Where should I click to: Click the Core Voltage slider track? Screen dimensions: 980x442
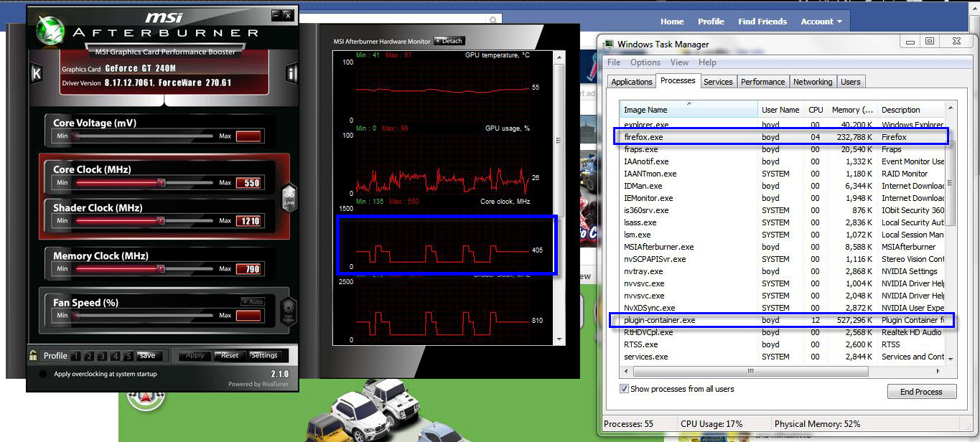[x=144, y=136]
